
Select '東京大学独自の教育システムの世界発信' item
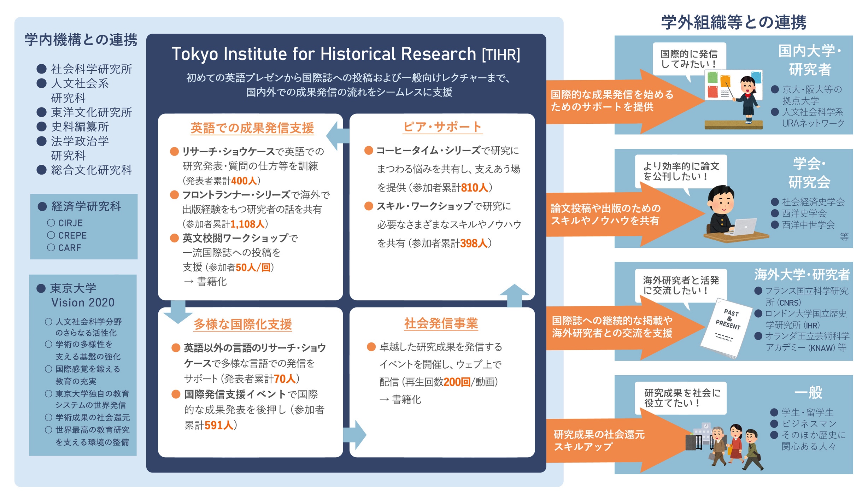[x=88, y=399]
